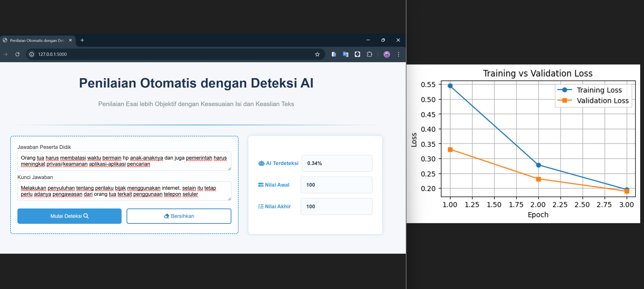Click the blue document extension icon

(x=333, y=54)
